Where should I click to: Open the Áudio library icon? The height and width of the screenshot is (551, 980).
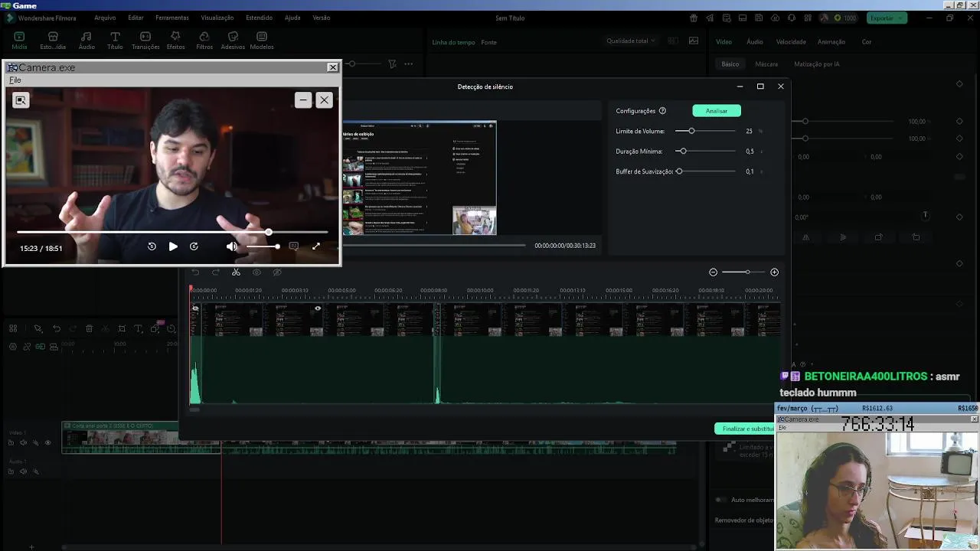[87, 41]
